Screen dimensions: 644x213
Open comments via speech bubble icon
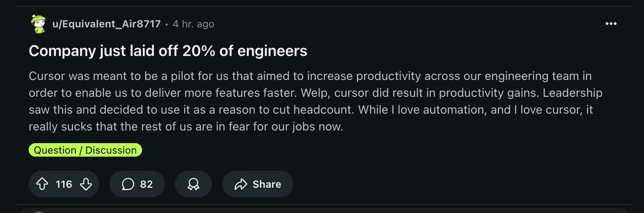[128, 184]
